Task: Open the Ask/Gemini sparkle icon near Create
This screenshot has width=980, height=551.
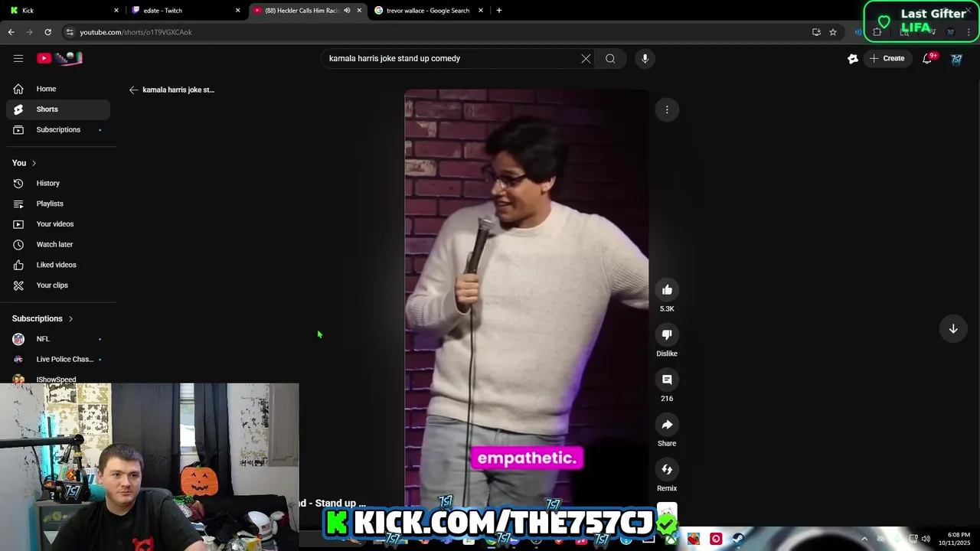Action: pos(853,58)
